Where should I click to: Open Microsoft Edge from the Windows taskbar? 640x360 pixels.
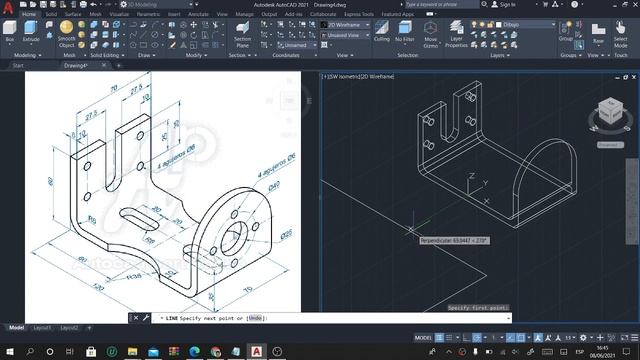point(195,351)
